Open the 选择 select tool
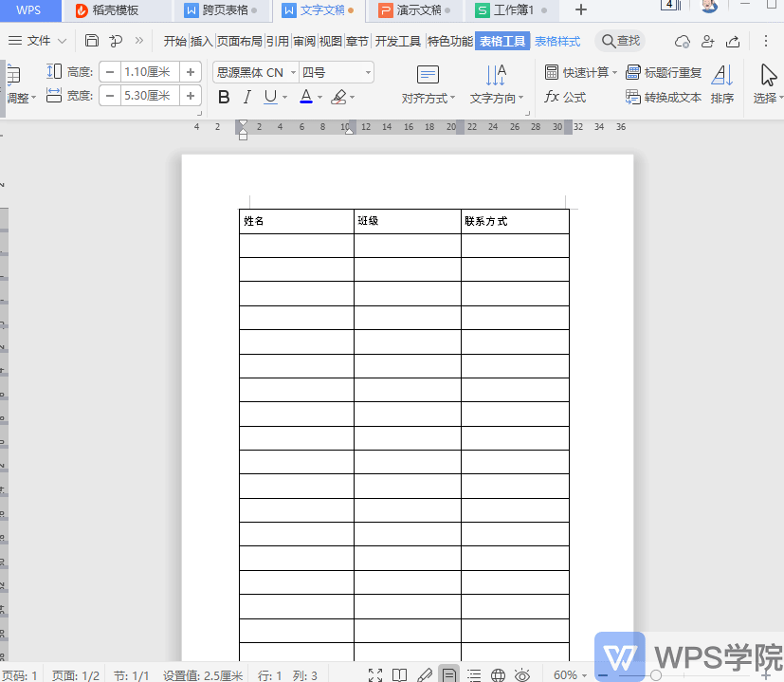Screen dimensions: 784x682 tap(768, 84)
